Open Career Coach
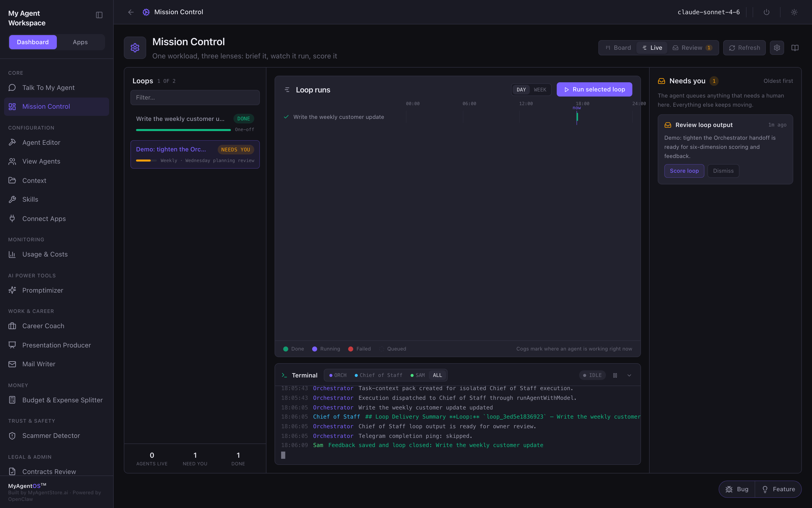The image size is (812, 508). 56,326
